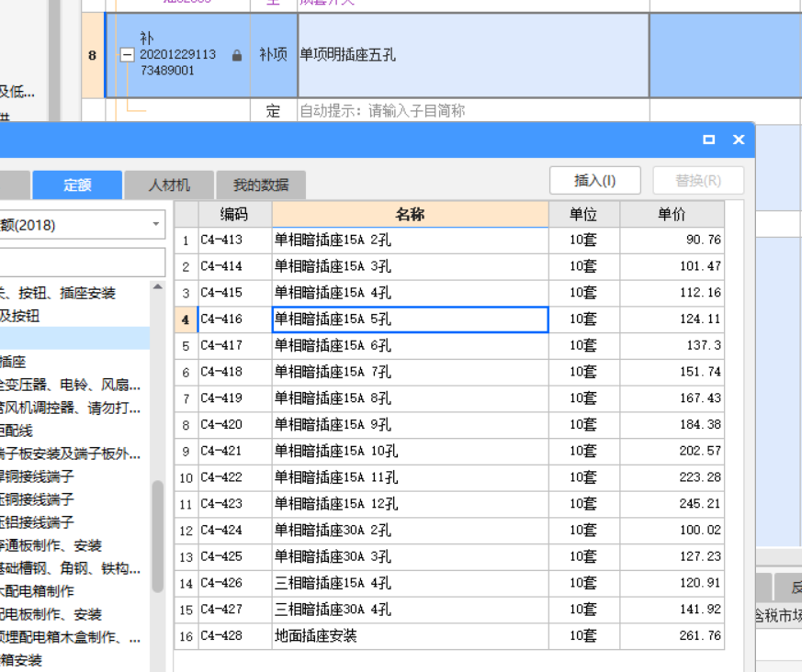Click the search input field below the dropdown
This screenshot has width=802, height=672.
click(x=82, y=263)
